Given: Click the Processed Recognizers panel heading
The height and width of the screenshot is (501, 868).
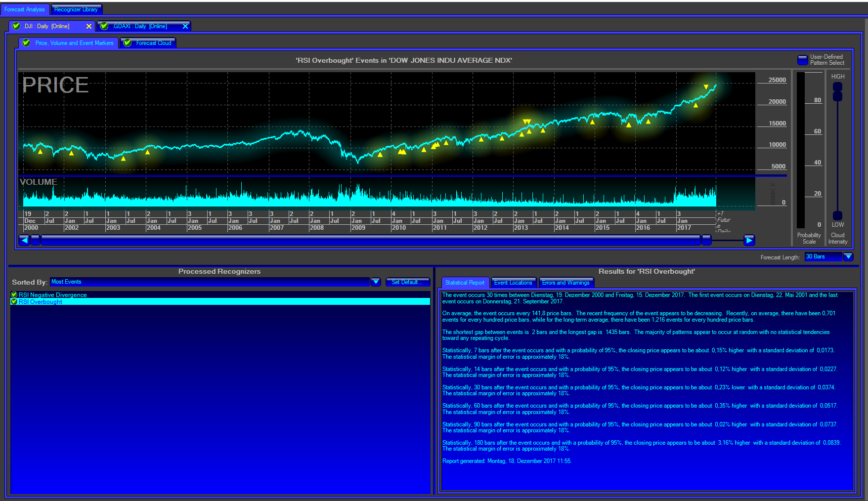Looking at the screenshot, I should click(219, 271).
